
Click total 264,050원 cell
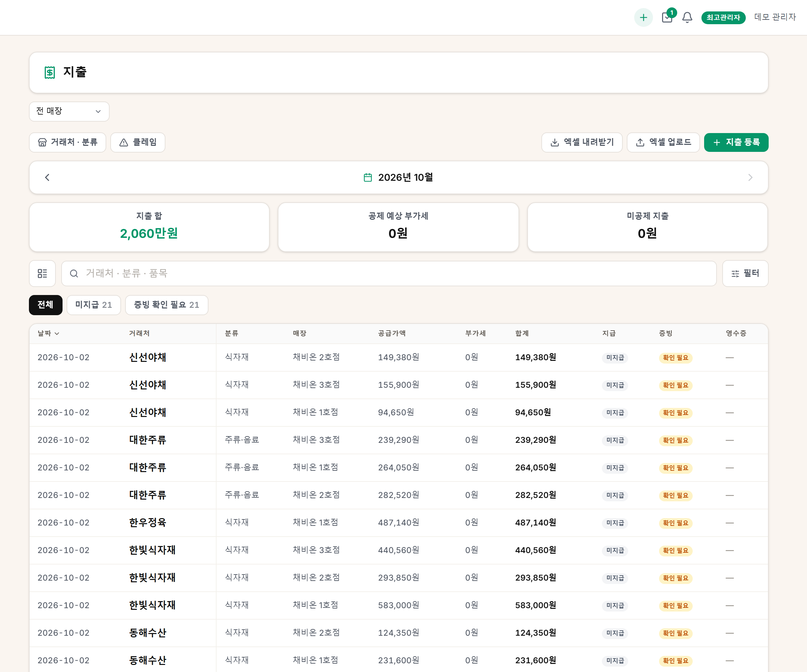(536, 468)
